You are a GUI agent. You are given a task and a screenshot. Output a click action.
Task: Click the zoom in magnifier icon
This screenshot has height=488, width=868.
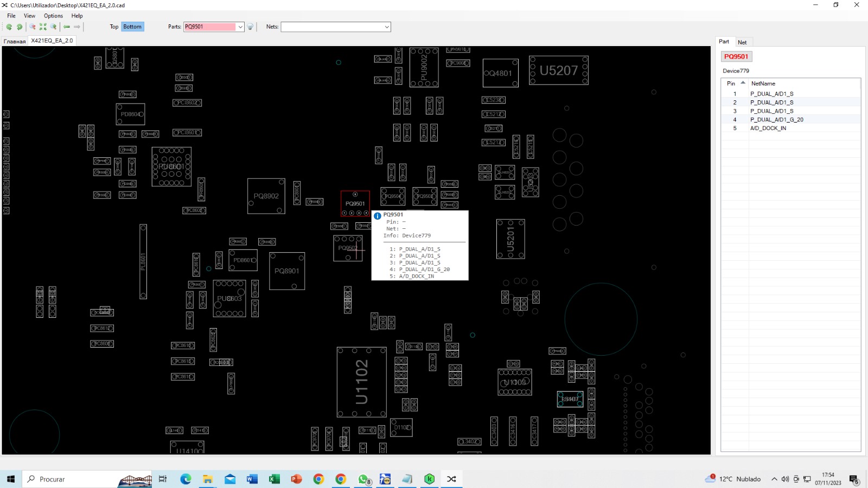pos(54,27)
